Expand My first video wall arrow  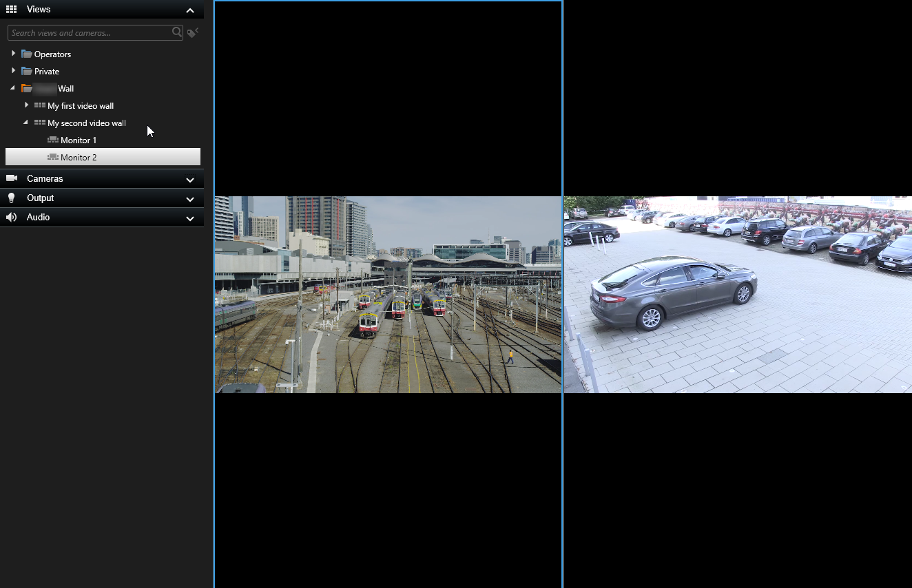pyautogui.click(x=26, y=105)
